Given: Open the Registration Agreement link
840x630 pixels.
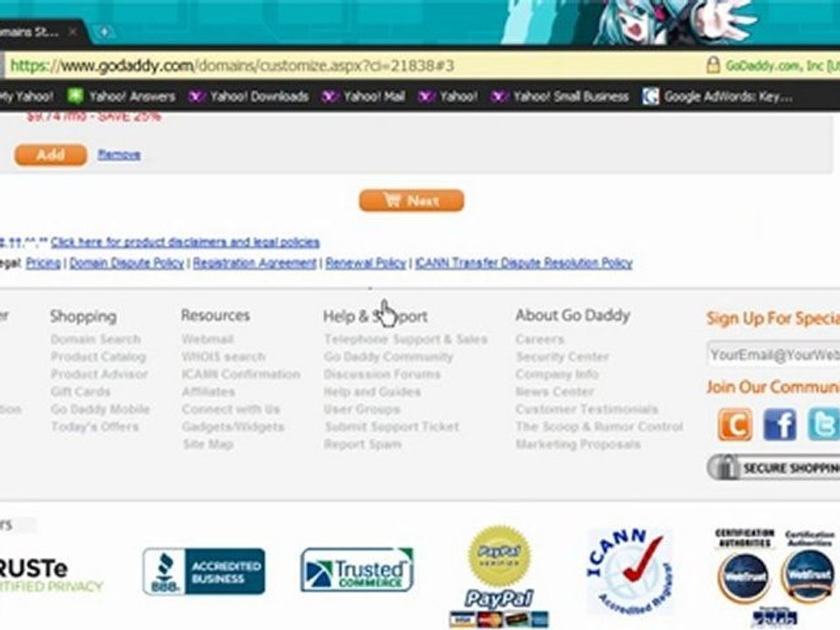Looking at the screenshot, I should click(255, 263).
